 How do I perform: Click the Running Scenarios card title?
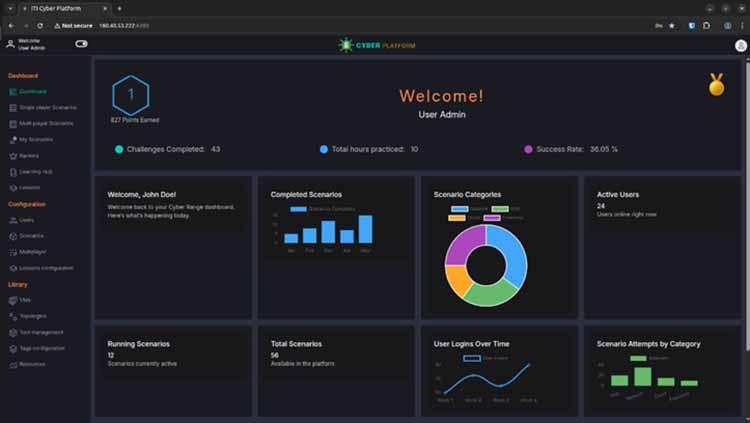click(138, 344)
